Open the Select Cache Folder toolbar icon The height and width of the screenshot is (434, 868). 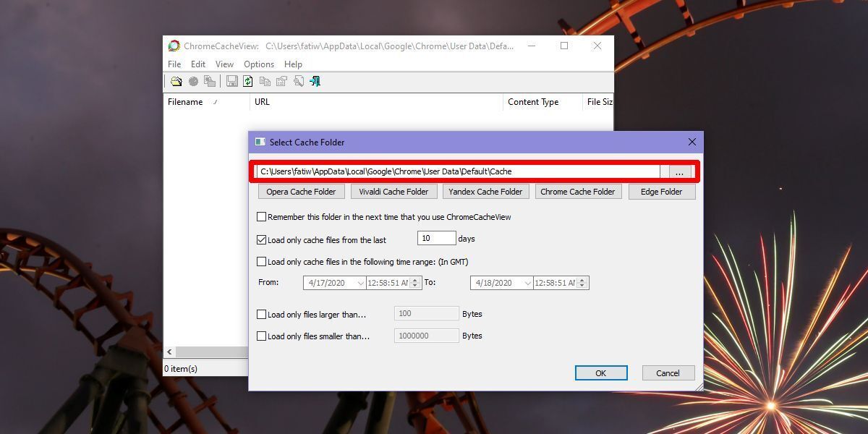[x=176, y=80]
